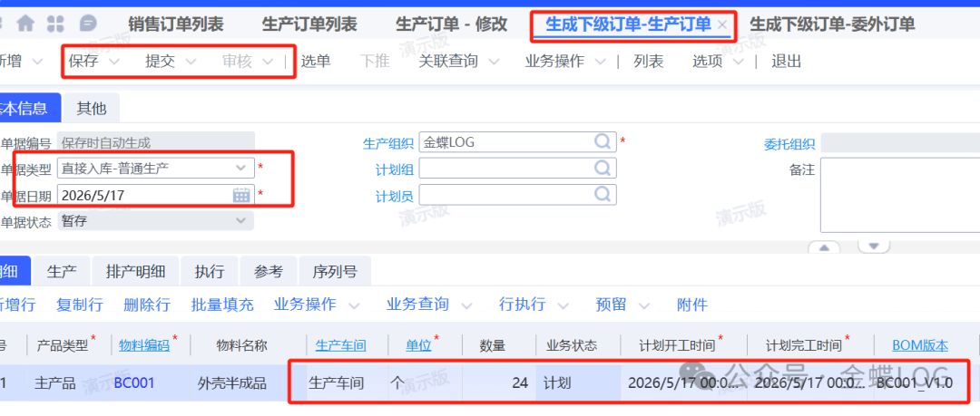Image resolution: width=980 pixels, height=416 pixels.
Task: Expand the 新增 dropdown arrow
Action: coord(37,62)
